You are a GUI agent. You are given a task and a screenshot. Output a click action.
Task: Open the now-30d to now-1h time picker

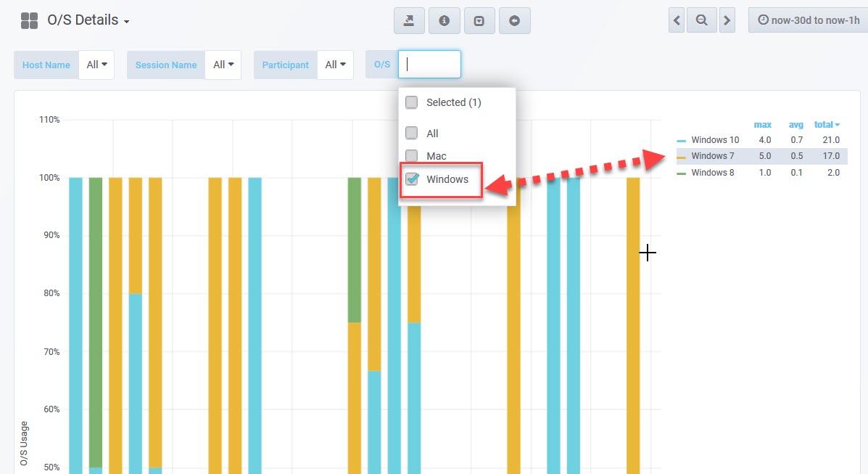pyautogui.click(x=808, y=20)
